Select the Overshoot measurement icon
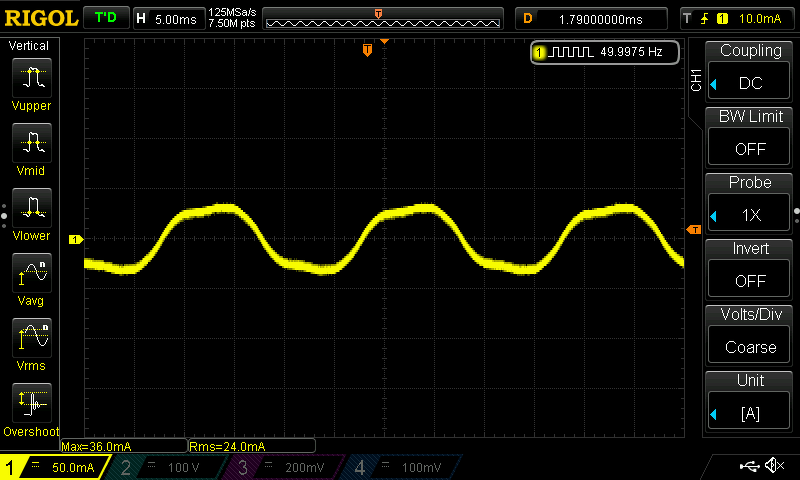This screenshot has width=800, height=480. click(x=32, y=403)
